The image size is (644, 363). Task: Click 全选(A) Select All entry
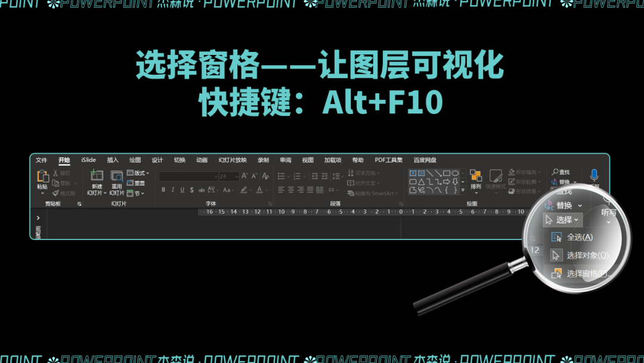[572, 237]
